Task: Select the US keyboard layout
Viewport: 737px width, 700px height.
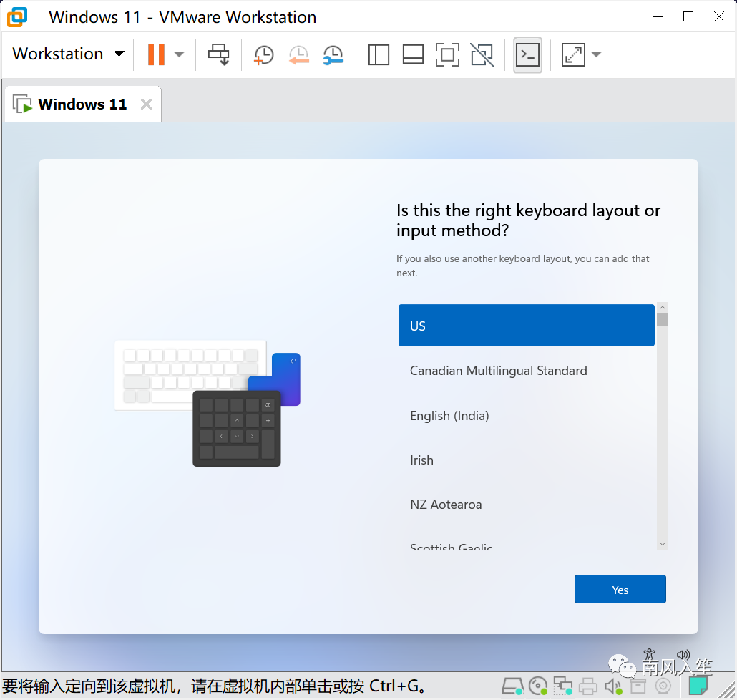Action: click(x=527, y=326)
